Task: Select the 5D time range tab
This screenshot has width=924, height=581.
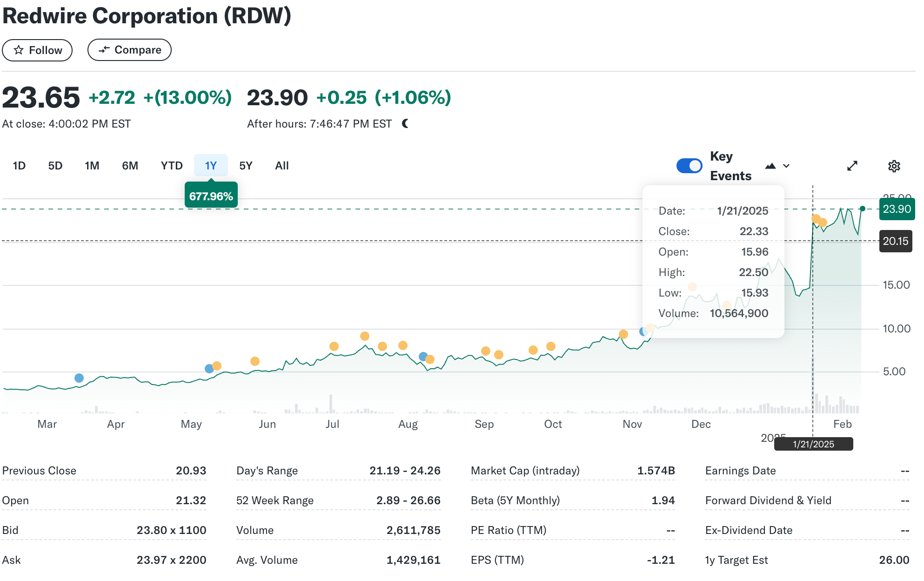Action: click(x=55, y=166)
